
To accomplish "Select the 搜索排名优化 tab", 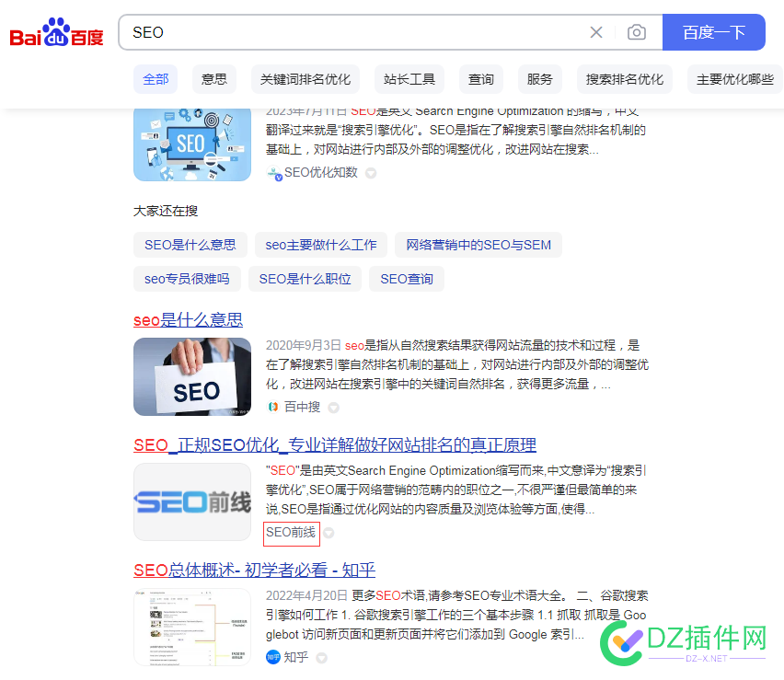I will pyautogui.click(x=625, y=79).
